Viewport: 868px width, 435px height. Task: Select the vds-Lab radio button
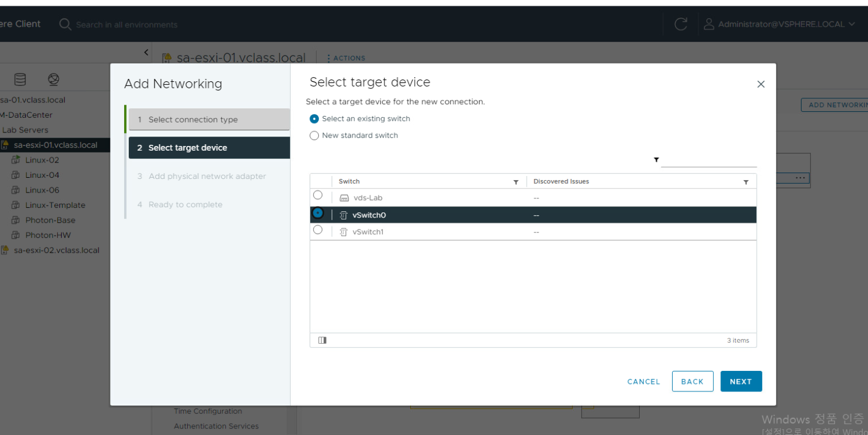point(318,195)
